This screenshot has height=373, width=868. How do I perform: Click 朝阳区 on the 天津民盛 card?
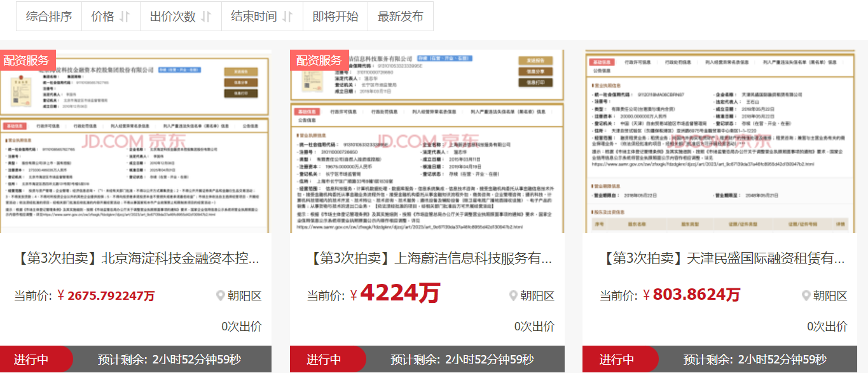click(x=830, y=296)
